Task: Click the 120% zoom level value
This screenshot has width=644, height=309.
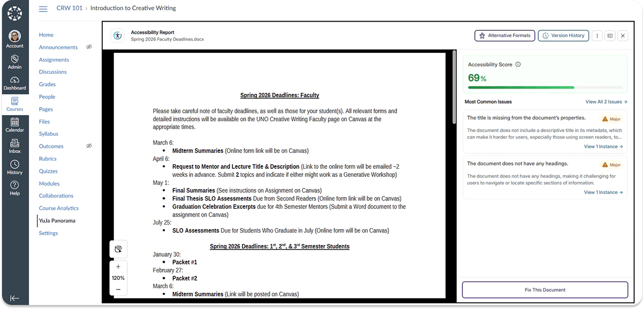Action: [x=118, y=278]
